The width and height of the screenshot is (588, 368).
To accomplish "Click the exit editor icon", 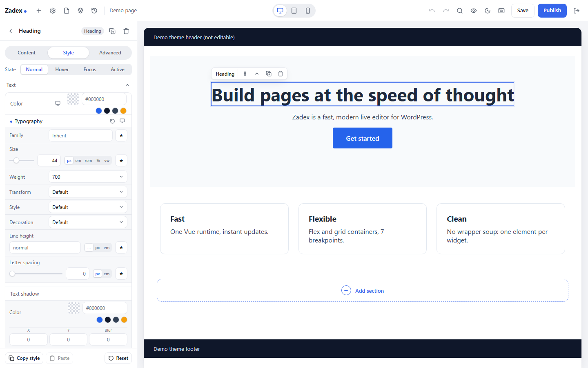I will pos(577,11).
